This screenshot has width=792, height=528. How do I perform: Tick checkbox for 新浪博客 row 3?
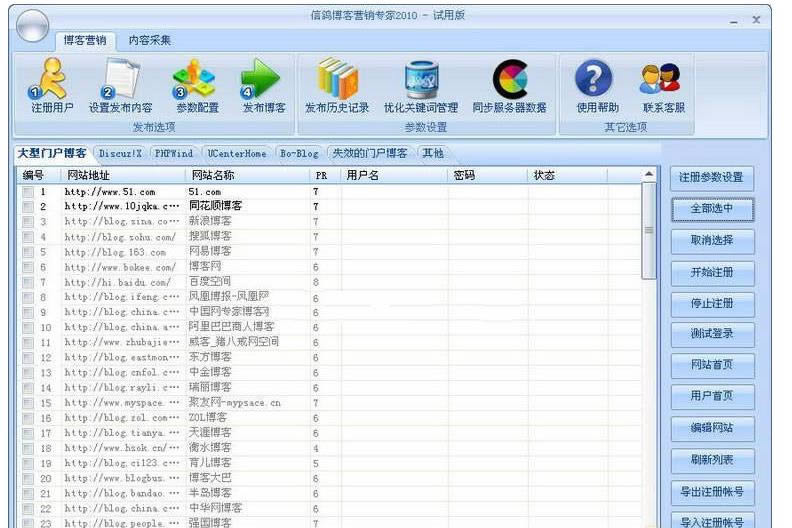[x=28, y=222]
